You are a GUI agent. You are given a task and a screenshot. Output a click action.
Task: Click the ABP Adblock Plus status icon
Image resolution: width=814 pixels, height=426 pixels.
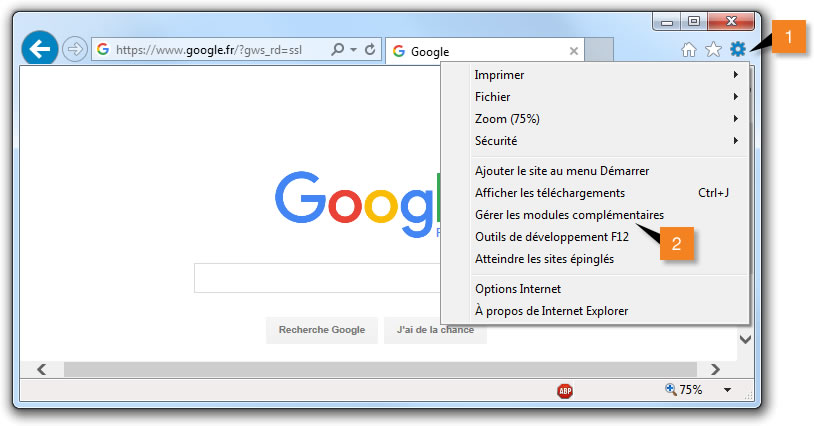click(x=565, y=391)
